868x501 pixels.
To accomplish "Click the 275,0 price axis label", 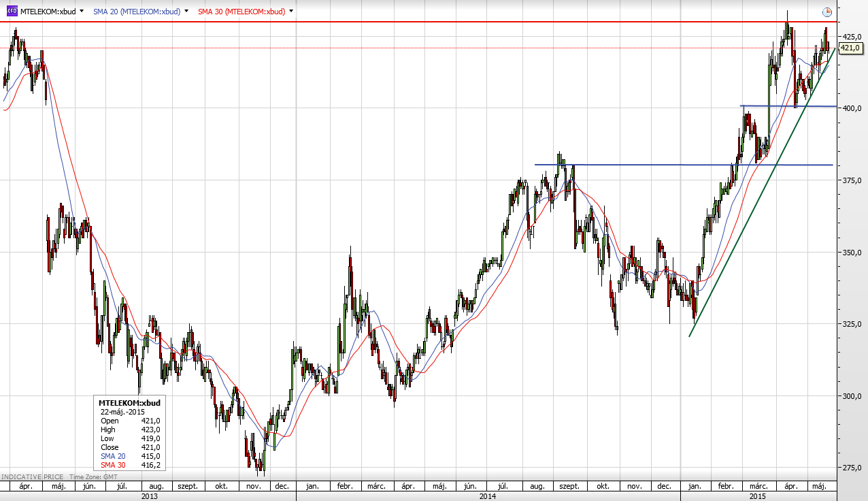I will point(852,468).
